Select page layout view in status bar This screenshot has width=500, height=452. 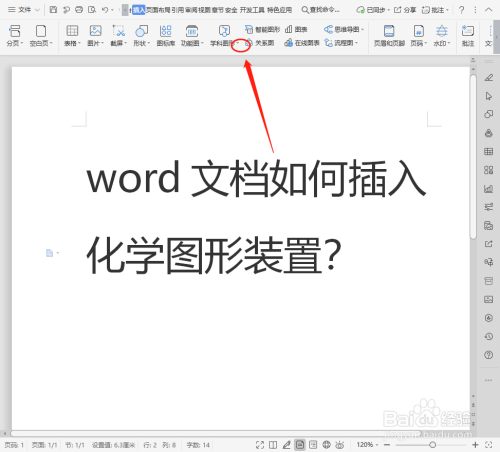click(300, 445)
